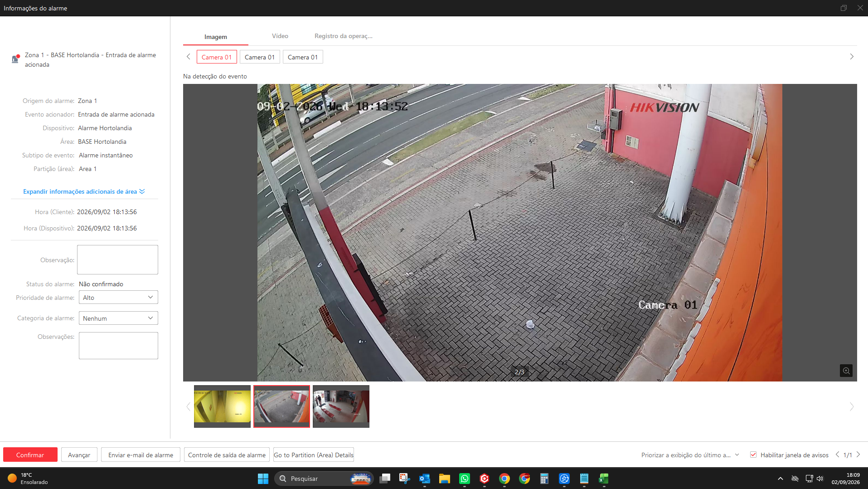Image resolution: width=868 pixels, height=489 pixels.
Task: Open the Snipping Tool in taskbar
Action: click(x=404, y=479)
